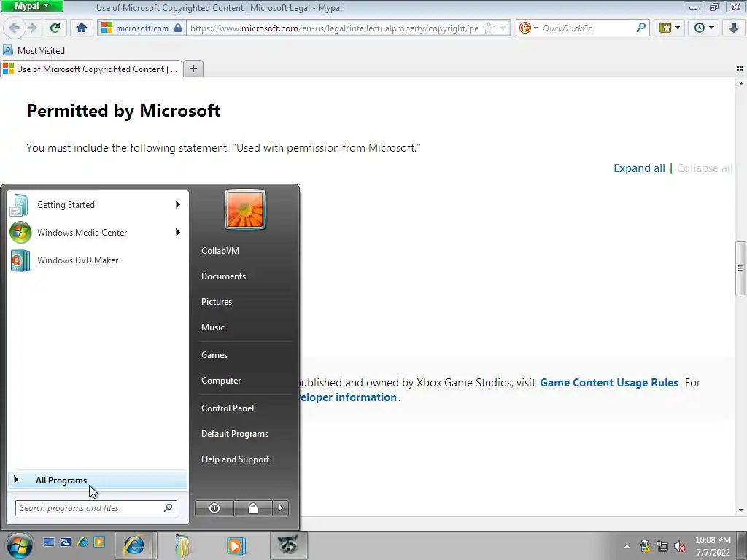Expand the Getting Started submenu arrow
The image size is (747, 560).
coord(178,205)
